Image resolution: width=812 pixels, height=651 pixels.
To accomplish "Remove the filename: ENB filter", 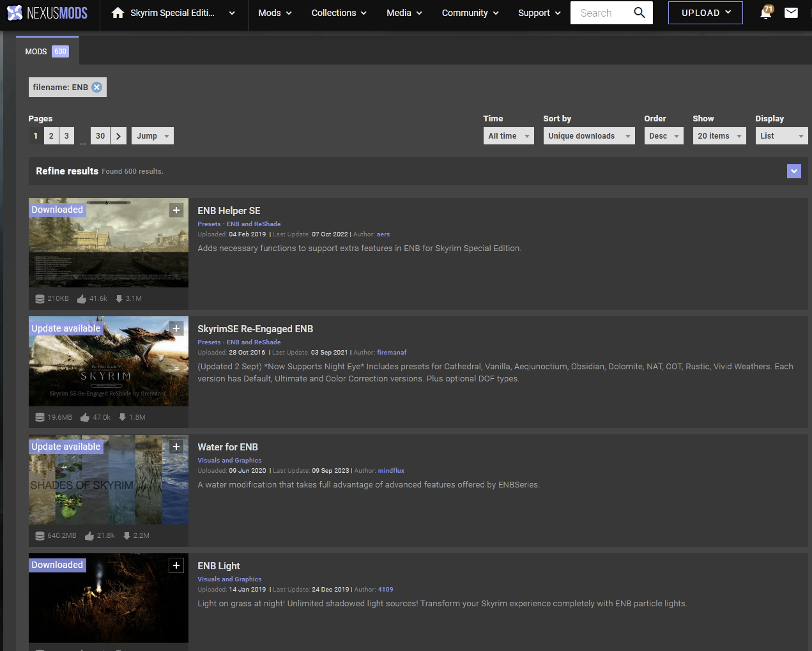I will (x=96, y=88).
